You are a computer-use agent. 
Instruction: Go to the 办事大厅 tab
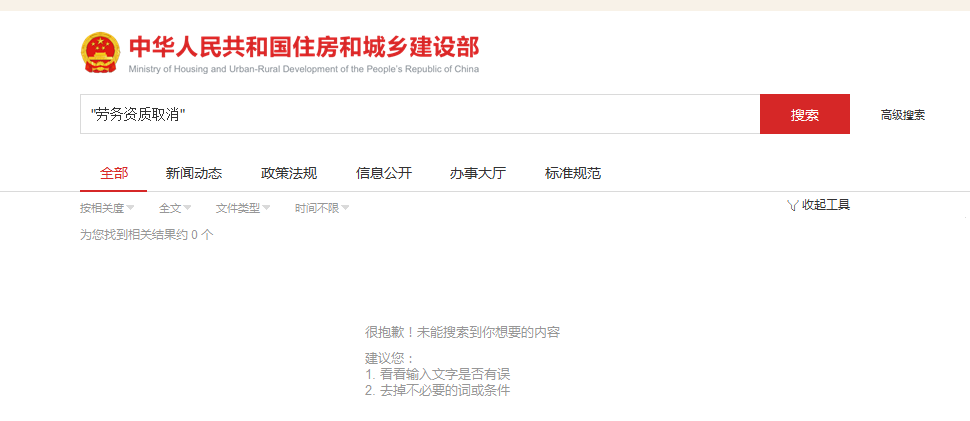(478, 173)
